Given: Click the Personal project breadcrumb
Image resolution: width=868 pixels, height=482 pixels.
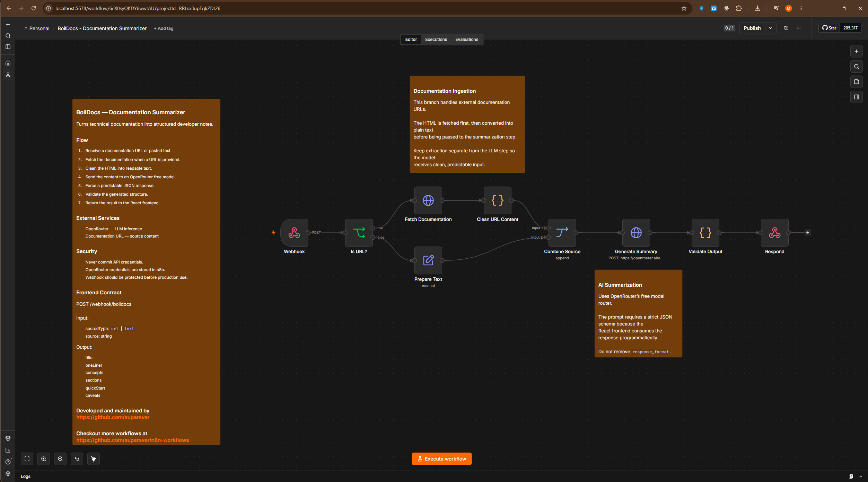Looking at the screenshot, I should 37,28.
